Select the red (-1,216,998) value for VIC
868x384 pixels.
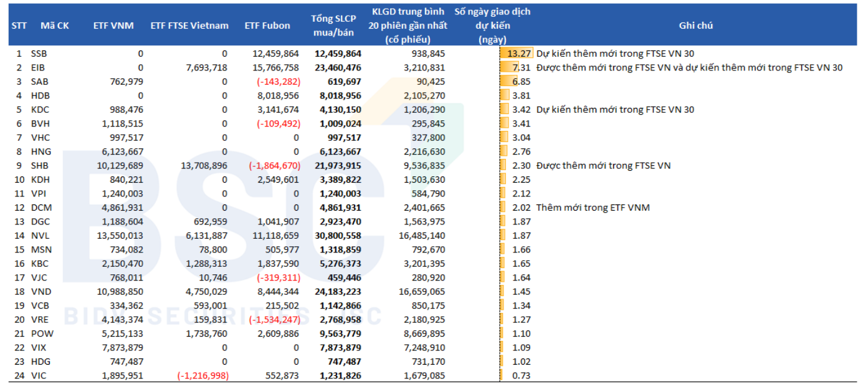(203, 375)
